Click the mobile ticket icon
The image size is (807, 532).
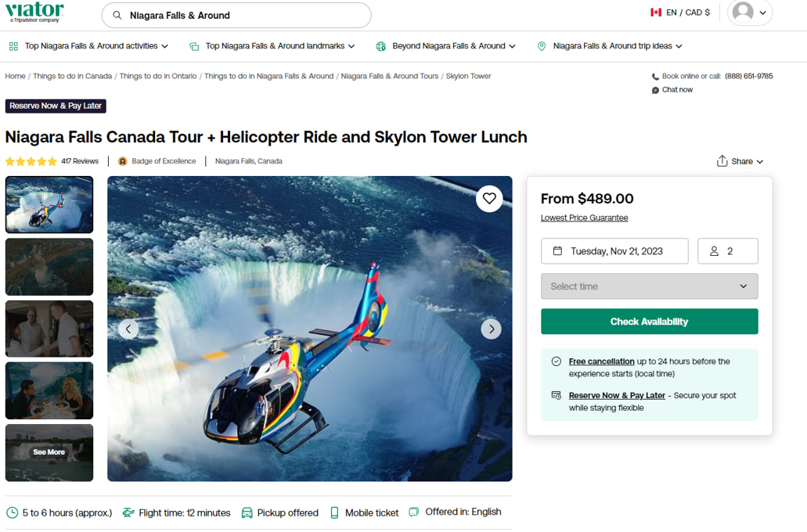pos(335,512)
